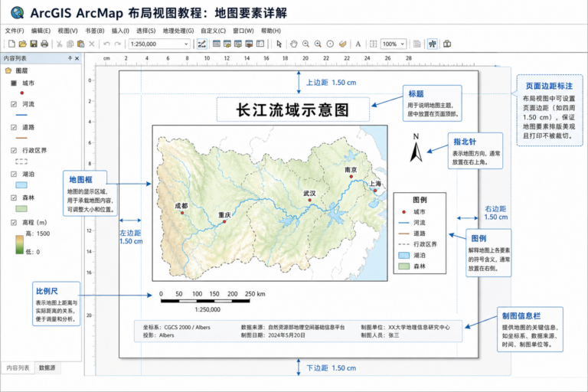Open the 插入(I) menu

pos(120,31)
